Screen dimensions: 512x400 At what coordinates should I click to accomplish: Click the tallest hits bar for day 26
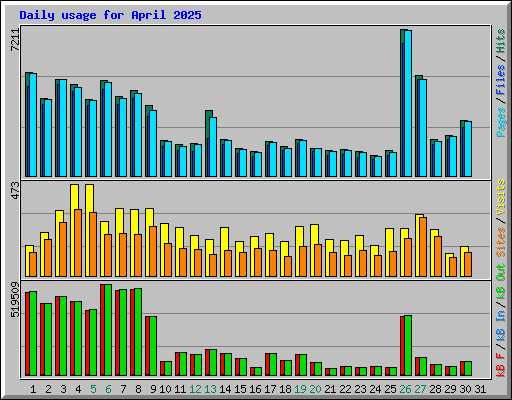[x=406, y=103]
